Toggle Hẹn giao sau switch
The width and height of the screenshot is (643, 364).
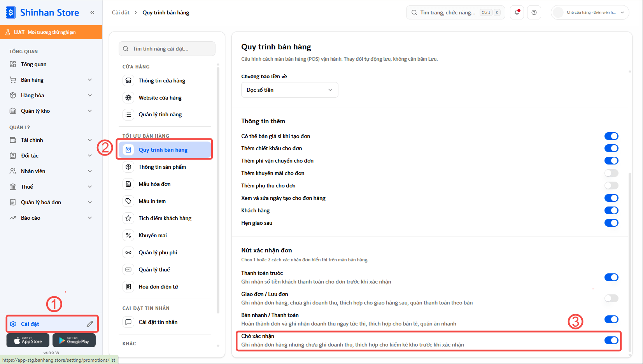click(x=611, y=223)
